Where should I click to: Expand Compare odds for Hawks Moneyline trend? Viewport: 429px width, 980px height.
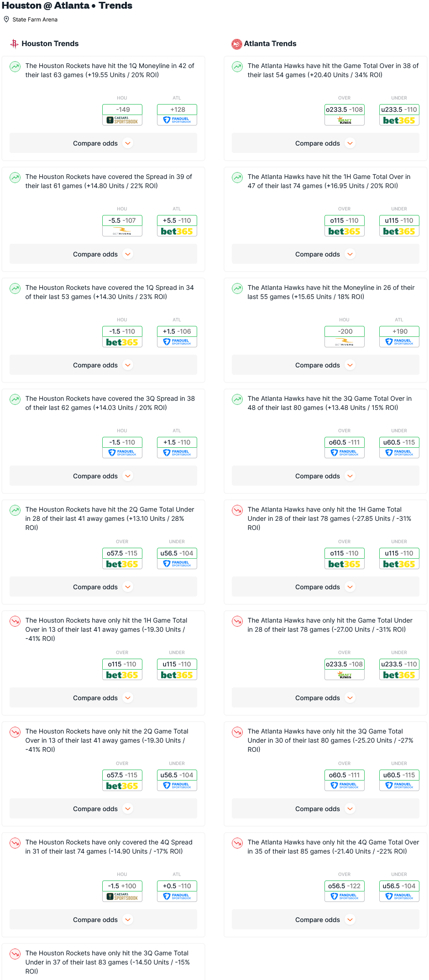[325, 365]
